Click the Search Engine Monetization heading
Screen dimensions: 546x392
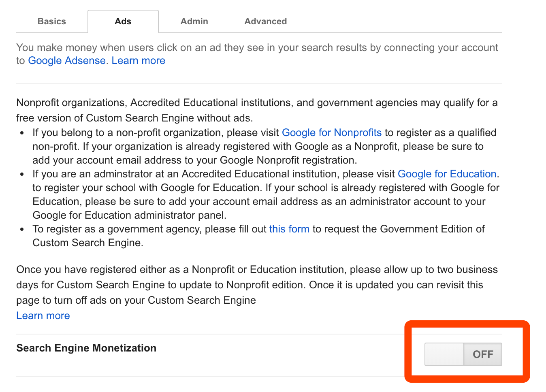(86, 348)
